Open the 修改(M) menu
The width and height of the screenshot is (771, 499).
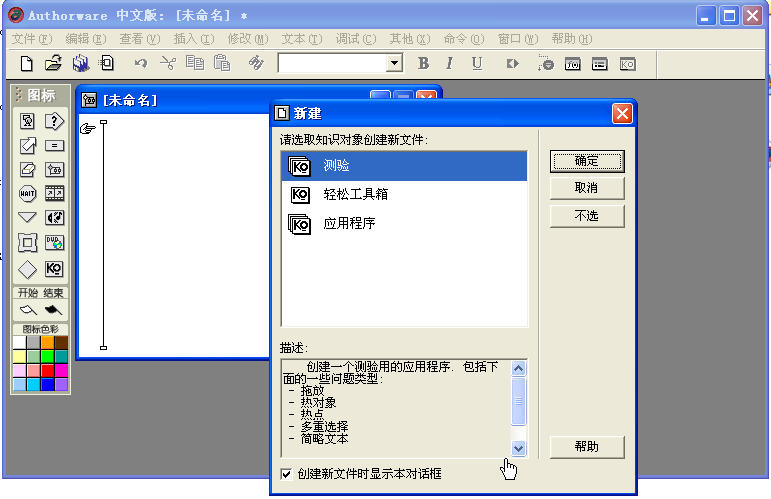248,38
